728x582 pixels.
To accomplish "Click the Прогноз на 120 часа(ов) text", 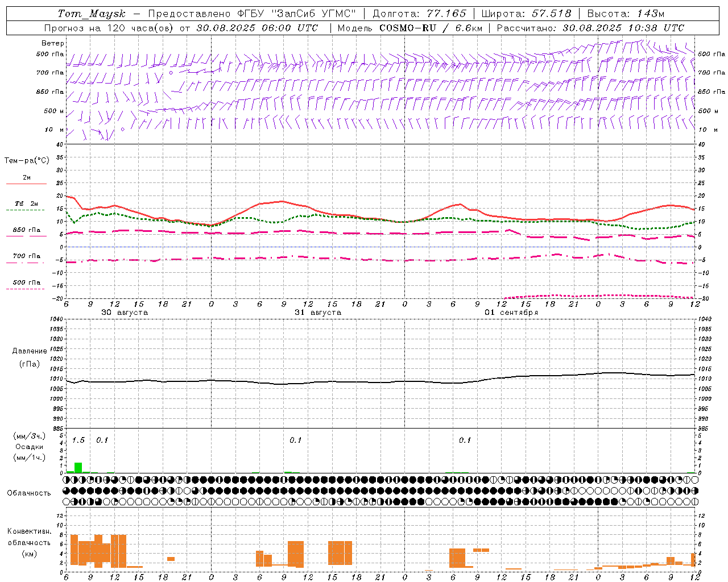I will pyautogui.click(x=109, y=28).
